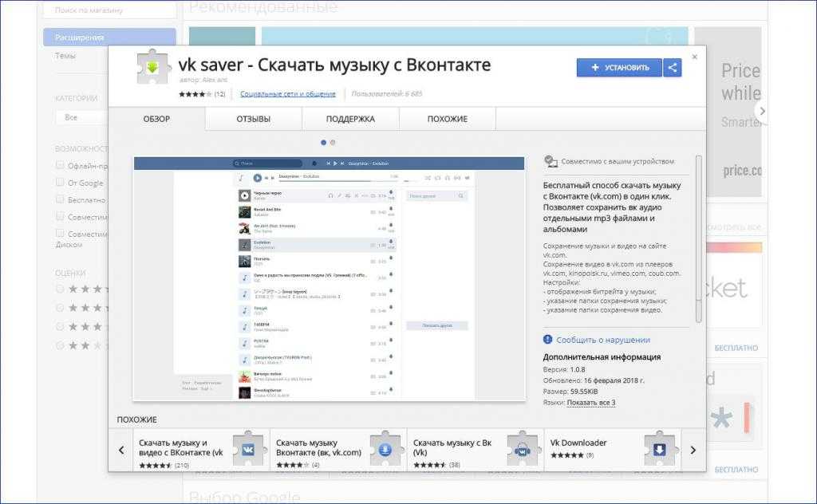
Task: Click the blue download circle puzzle icon
Action: tap(385, 449)
